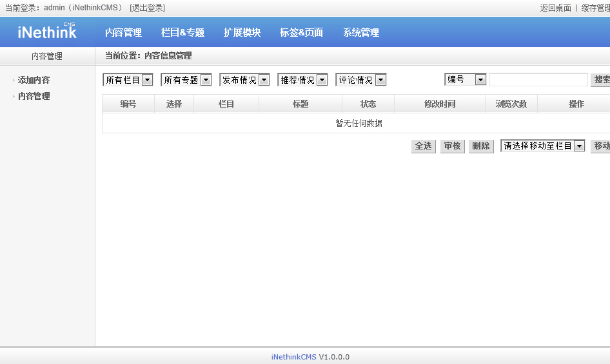Open the 扩展模块 menu
This screenshot has width=610, height=364.
pyautogui.click(x=242, y=33)
